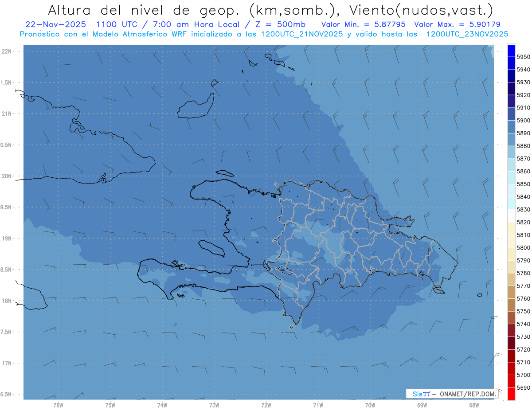Image resolution: width=532 pixels, height=411 pixels.
Task: Click the colorbar value '5690'
Action: pos(523,388)
